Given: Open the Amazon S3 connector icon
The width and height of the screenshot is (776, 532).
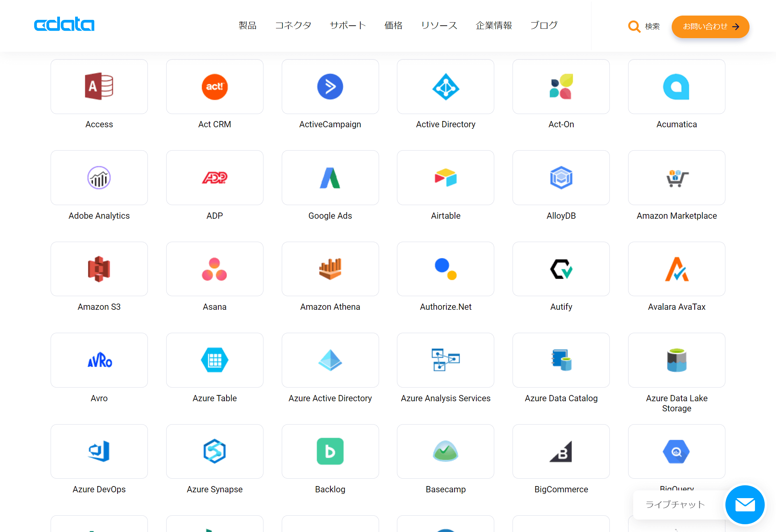Looking at the screenshot, I should point(99,269).
